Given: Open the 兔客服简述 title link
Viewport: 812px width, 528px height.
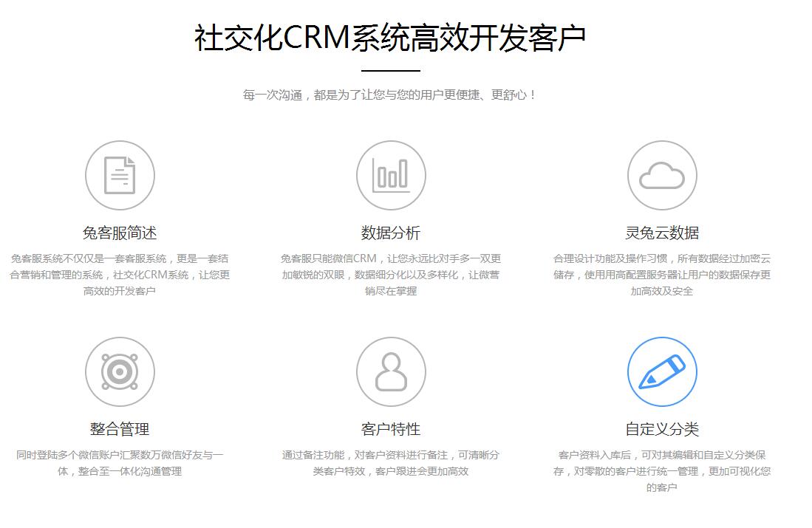Looking at the screenshot, I should [120, 233].
